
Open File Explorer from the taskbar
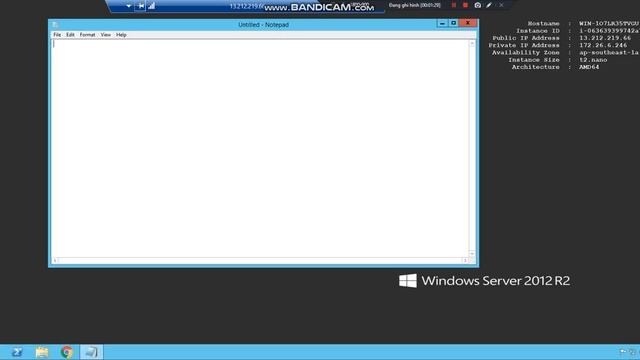(42, 352)
